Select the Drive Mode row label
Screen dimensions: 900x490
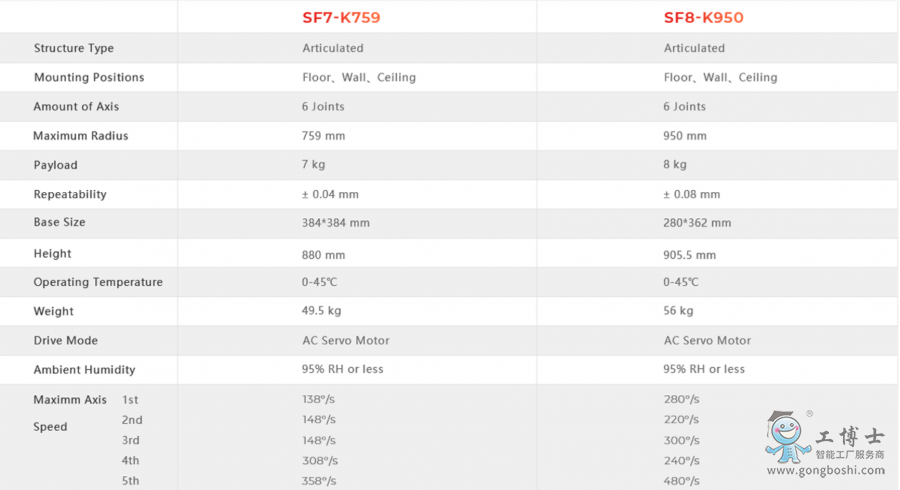tap(65, 341)
